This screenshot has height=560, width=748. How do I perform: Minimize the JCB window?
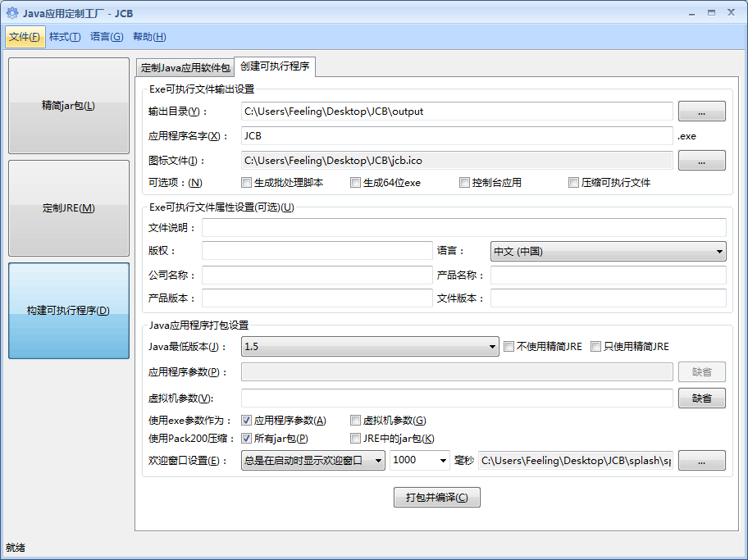pyautogui.click(x=691, y=13)
